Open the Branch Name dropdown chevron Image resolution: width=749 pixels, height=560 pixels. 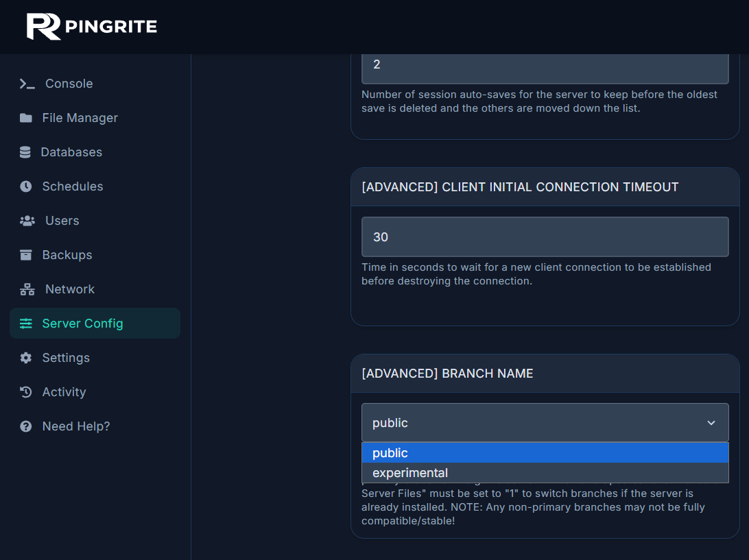pyautogui.click(x=711, y=423)
